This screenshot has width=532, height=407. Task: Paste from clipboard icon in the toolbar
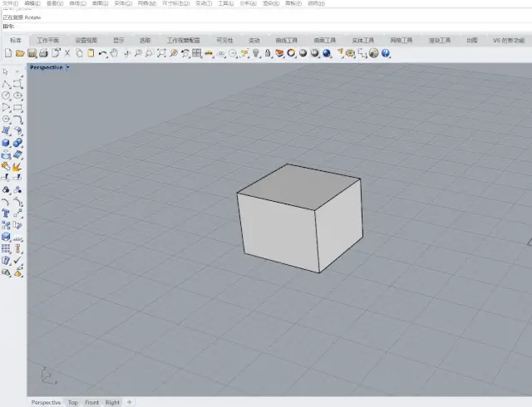(x=91, y=53)
